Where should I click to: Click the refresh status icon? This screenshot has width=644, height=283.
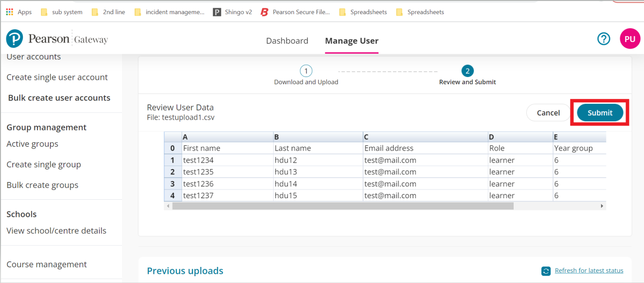[546, 271]
